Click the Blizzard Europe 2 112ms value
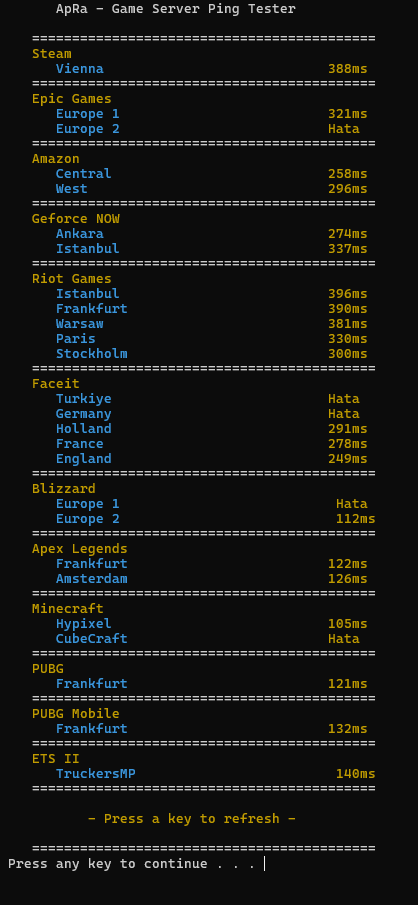 (x=356, y=519)
